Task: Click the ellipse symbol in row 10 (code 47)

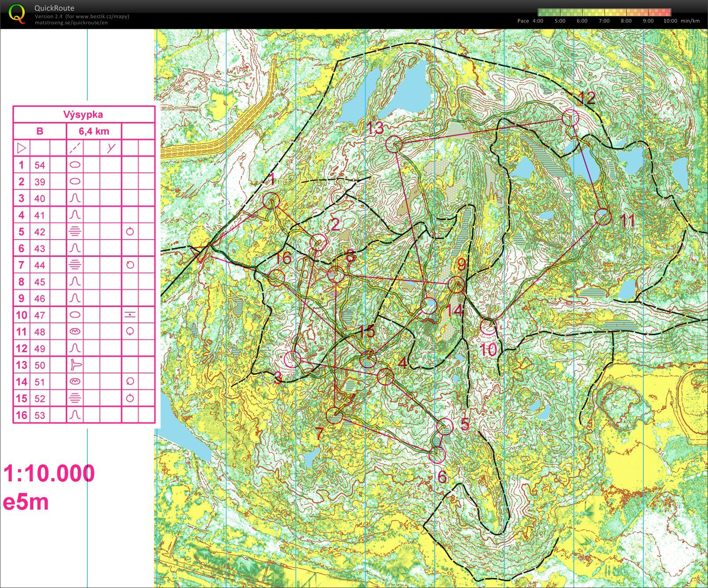Action: click(x=75, y=315)
